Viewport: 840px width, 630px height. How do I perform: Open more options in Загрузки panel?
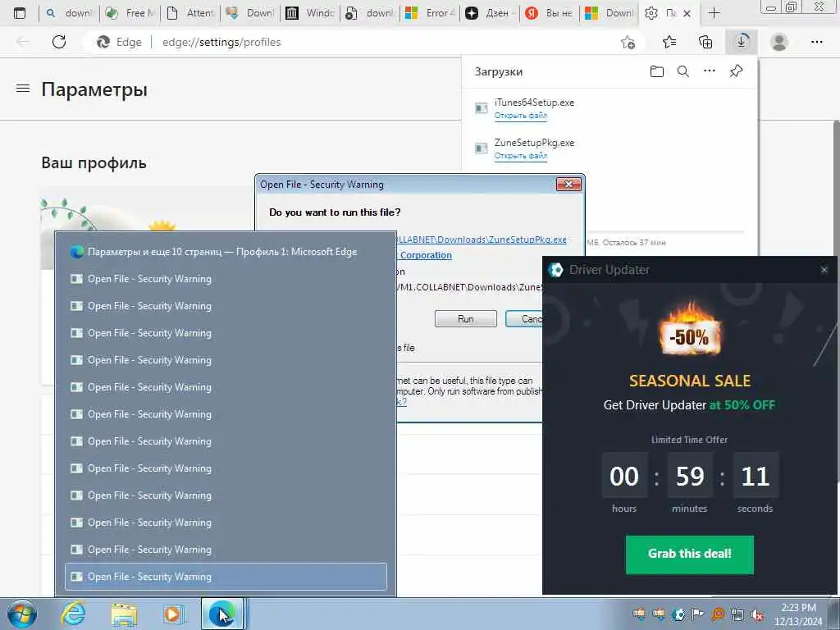(710, 71)
